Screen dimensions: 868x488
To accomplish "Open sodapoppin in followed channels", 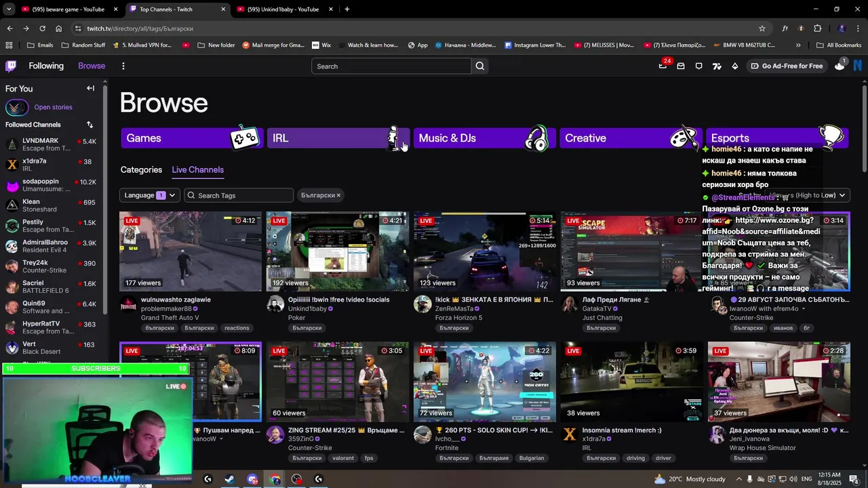I will point(51,185).
